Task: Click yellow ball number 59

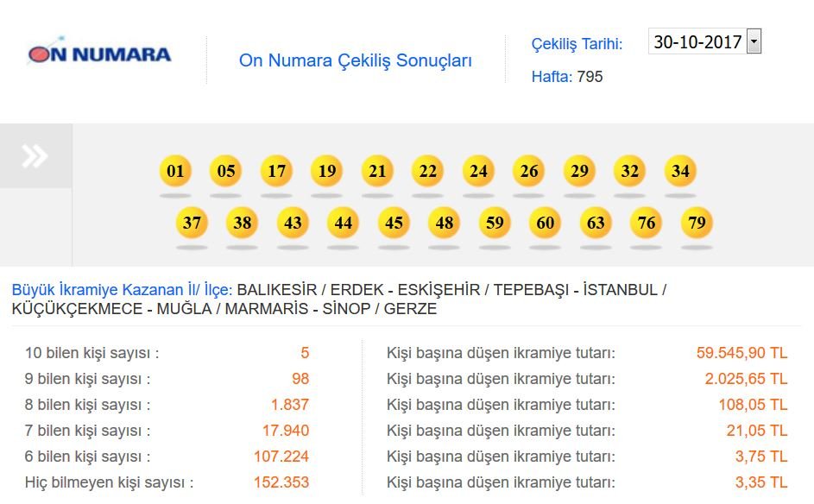Action: point(495,224)
